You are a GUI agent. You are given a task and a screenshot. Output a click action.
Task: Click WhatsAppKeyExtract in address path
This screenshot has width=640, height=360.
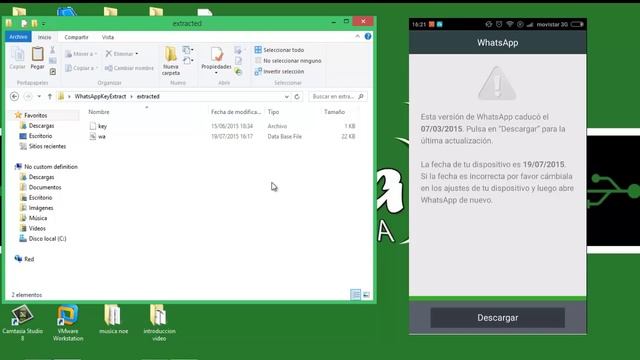[x=100, y=97]
